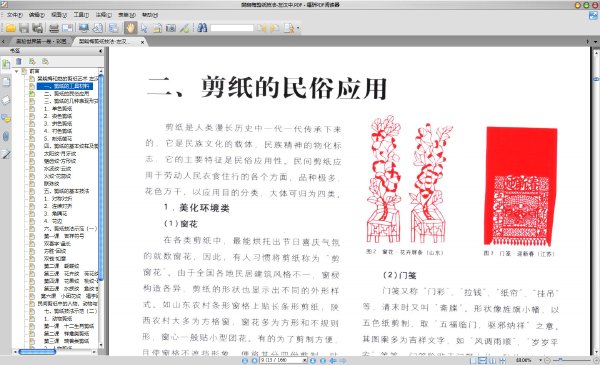Click the Zoom in plus button
This screenshot has height=365, width=600.
[x=596, y=360]
